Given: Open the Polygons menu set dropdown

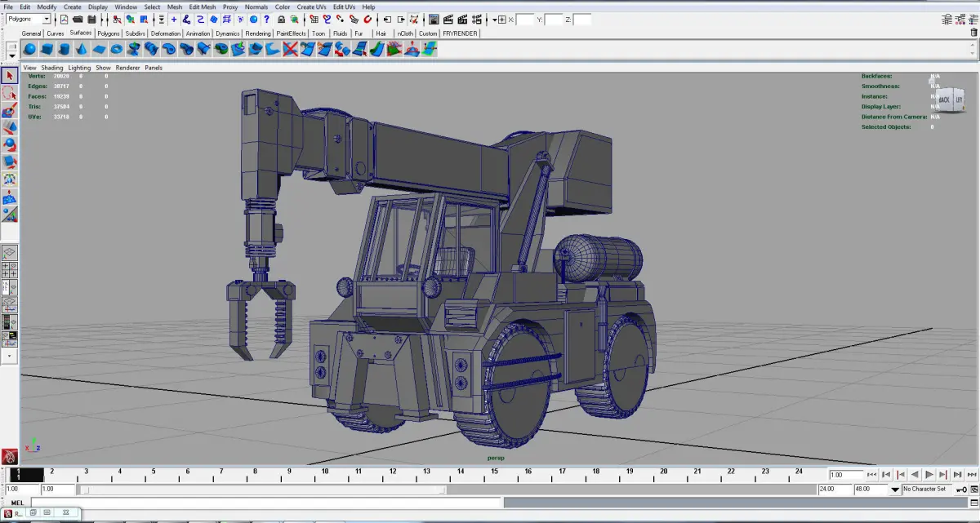Looking at the screenshot, I should tap(29, 19).
